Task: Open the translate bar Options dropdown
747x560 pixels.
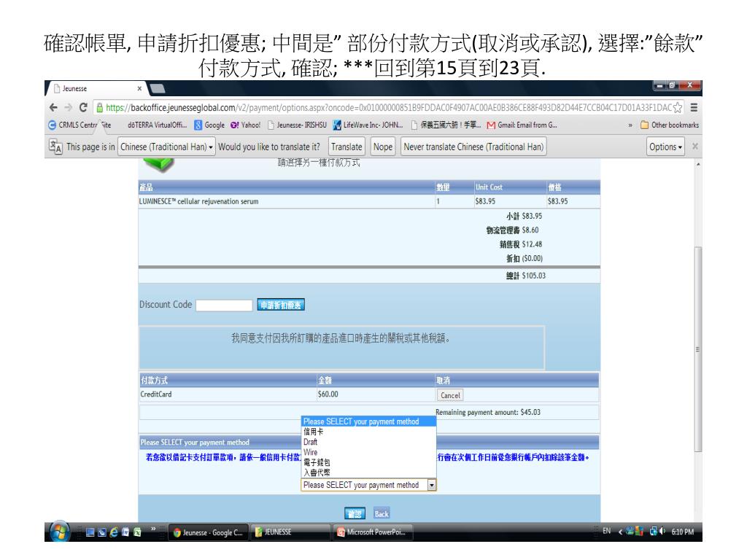Action: coord(665,147)
